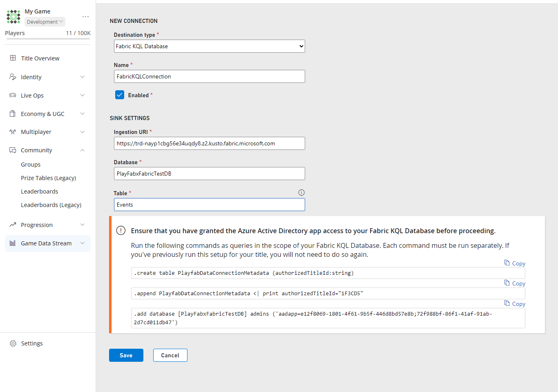Click the connection Name input field

(210, 76)
